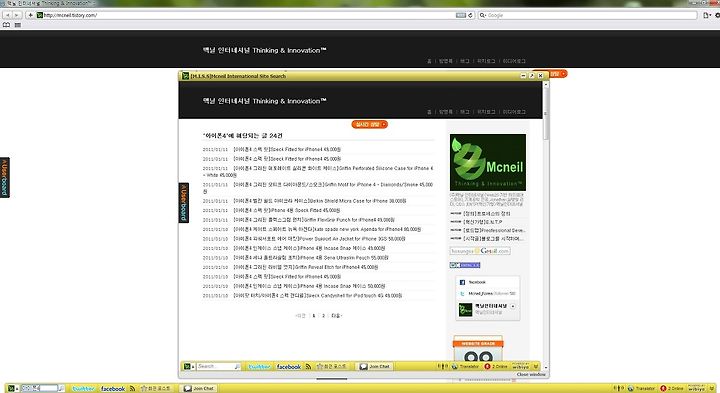The width and height of the screenshot is (720, 393).
Task: Click AUserboard side tab inside popup window
Action: point(183,202)
